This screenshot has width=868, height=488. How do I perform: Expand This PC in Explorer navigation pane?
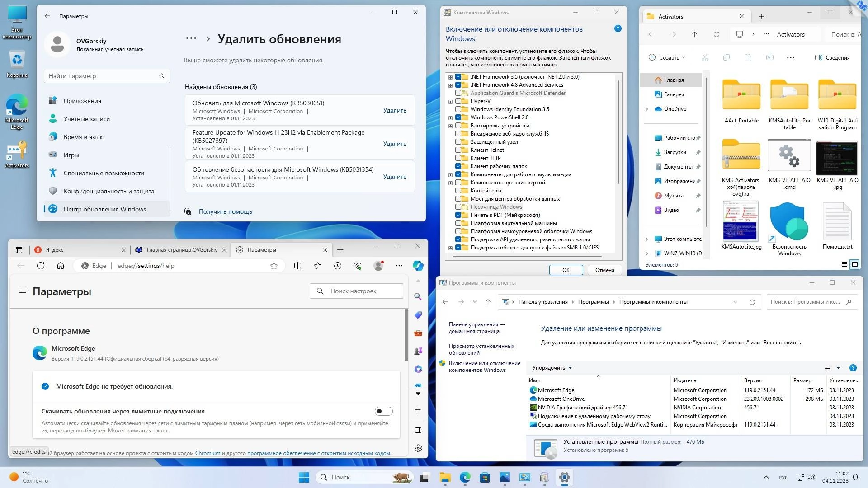click(646, 239)
